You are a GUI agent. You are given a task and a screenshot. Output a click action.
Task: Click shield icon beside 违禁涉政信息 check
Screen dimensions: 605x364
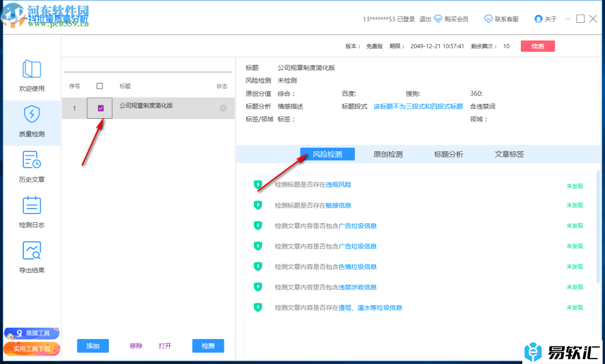point(258,287)
